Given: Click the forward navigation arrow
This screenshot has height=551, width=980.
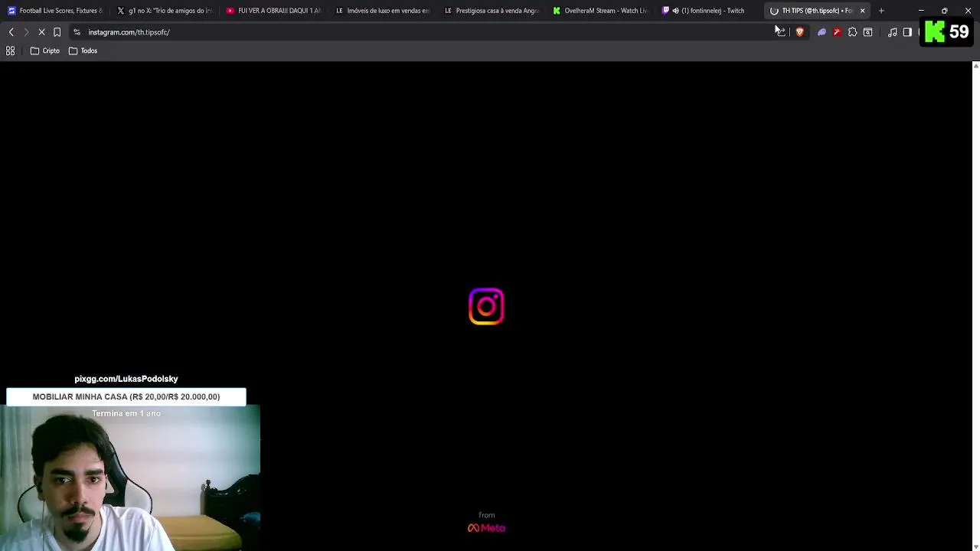Looking at the screenshot, I should coord(26,32).
